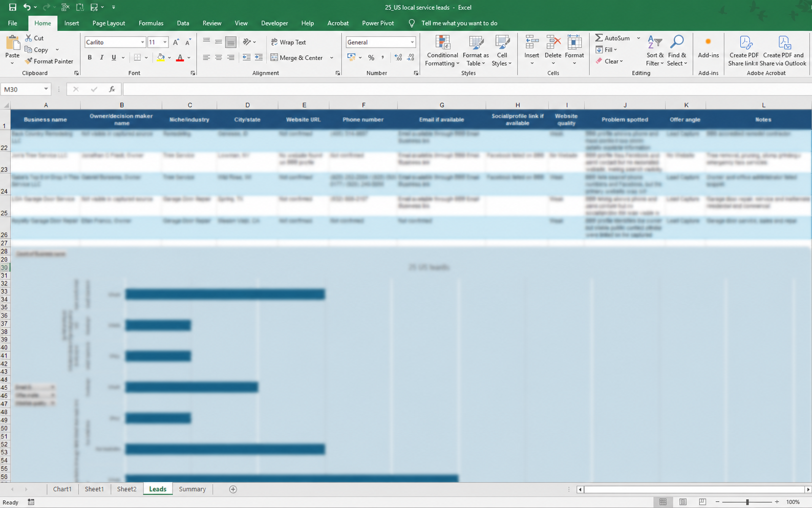This screenshot has height=508, width=812.
Task: Click in the Tell me search box
Action: 459,23
